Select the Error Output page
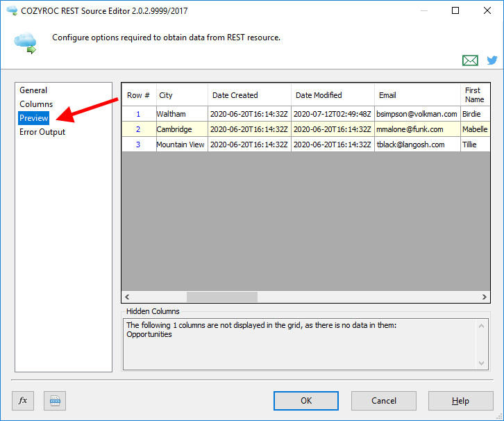The image size is (504, 421). point(42,132)
